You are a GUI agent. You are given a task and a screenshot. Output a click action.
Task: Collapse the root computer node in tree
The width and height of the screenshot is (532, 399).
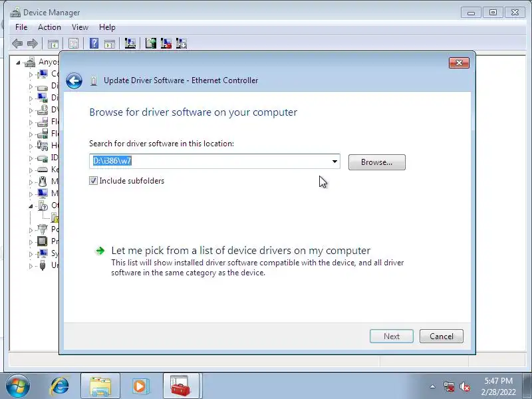click(19, 63)
